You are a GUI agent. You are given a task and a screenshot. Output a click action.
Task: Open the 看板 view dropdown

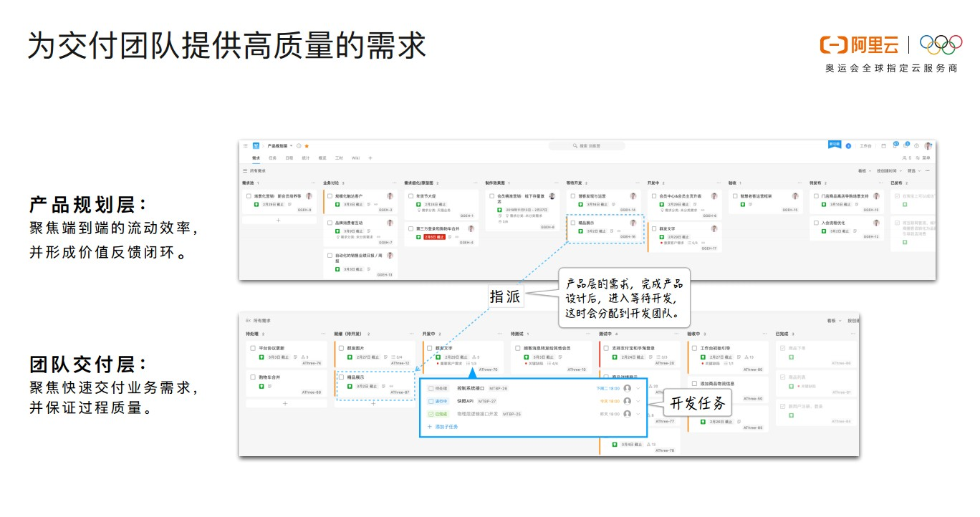pyautogui.click(x=864, y=171)
